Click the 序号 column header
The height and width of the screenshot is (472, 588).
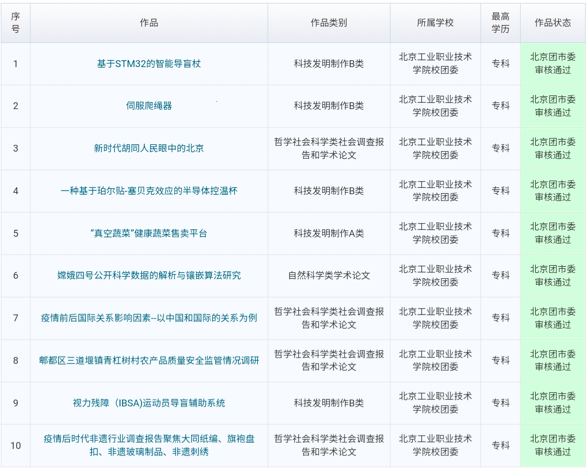(x=15, y=23)
